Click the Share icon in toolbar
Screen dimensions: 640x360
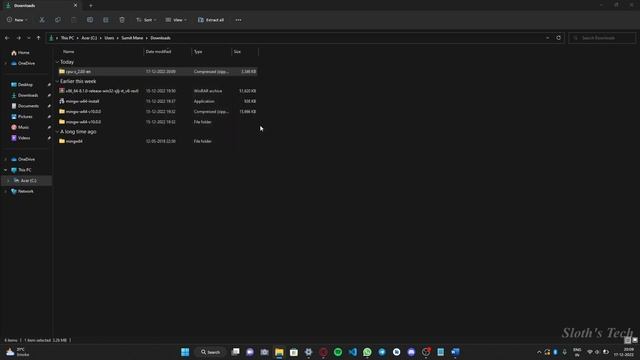[x=106, y=20]
